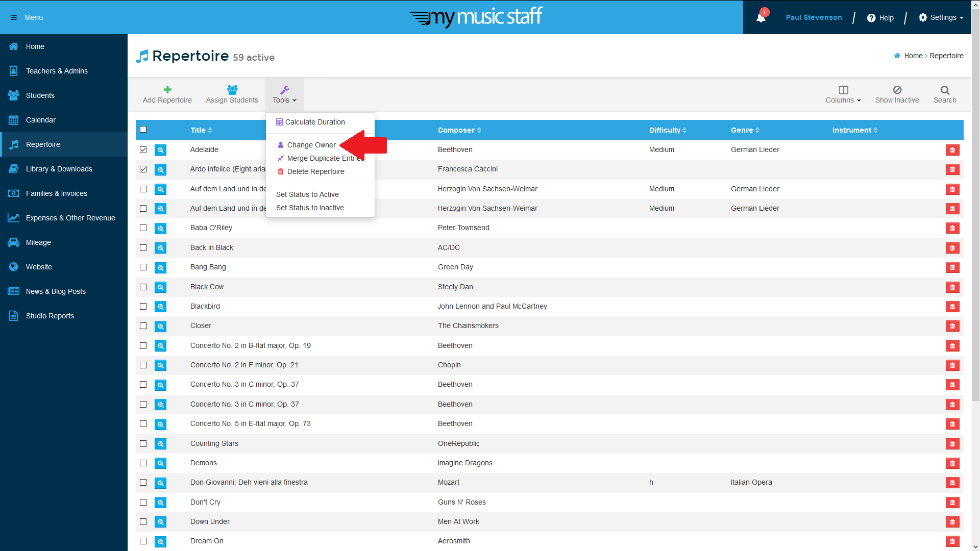Delete icon for Ardo infelice row
Screen dimensions: 980x551
click(x=952, y=169)
